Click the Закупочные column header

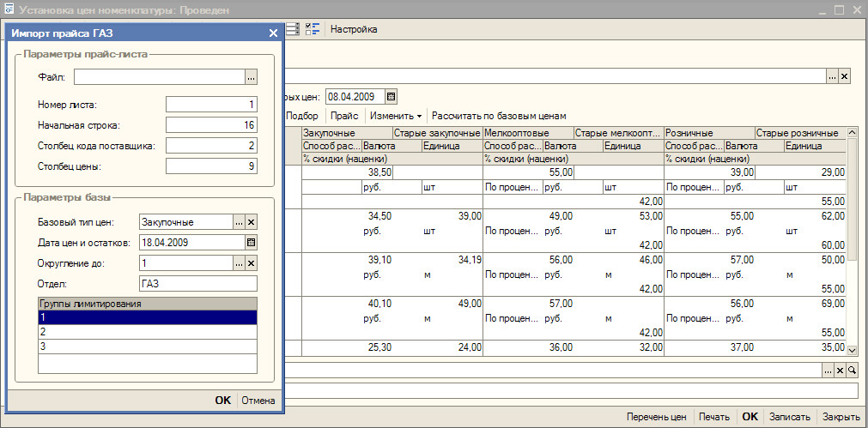[x=347, y=133]
